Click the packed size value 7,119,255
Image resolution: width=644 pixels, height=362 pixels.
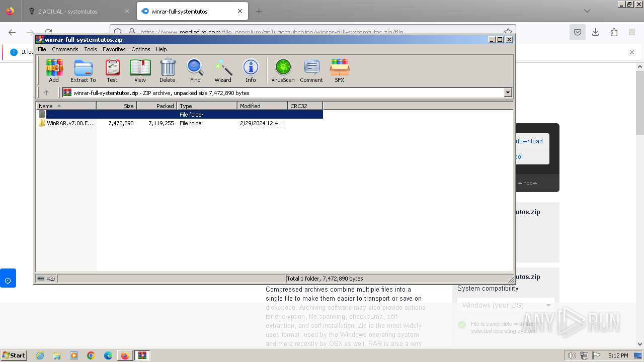tap(161, 123)
